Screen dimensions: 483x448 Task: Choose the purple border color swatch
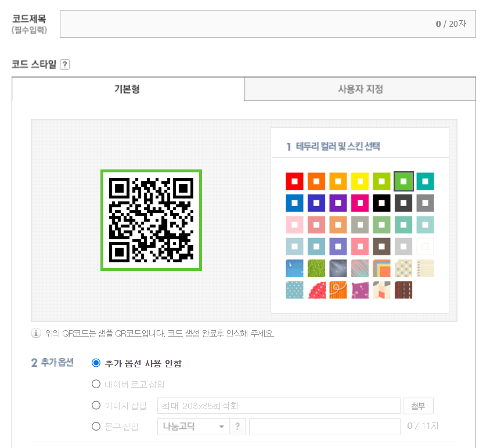pyautogui.click(x=338, y=203)
